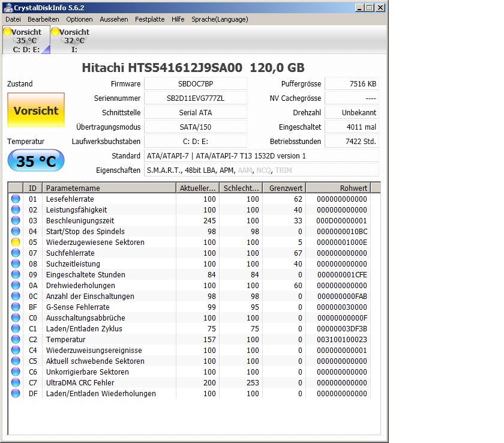Image resolution: width=504 pixels, height=443 pixels.
Task: Click the NV Cachegrösse value field
Action: (352, 98)
